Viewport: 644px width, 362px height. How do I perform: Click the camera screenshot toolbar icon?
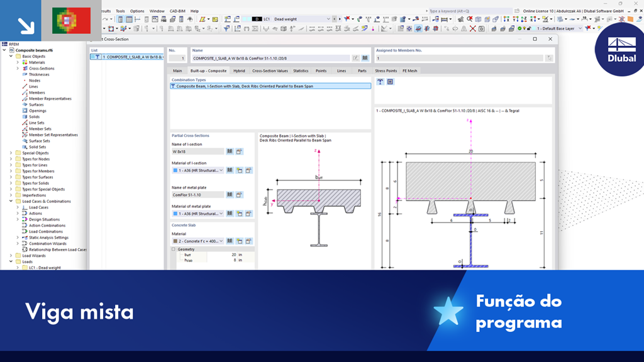click(x=482, y=29)
